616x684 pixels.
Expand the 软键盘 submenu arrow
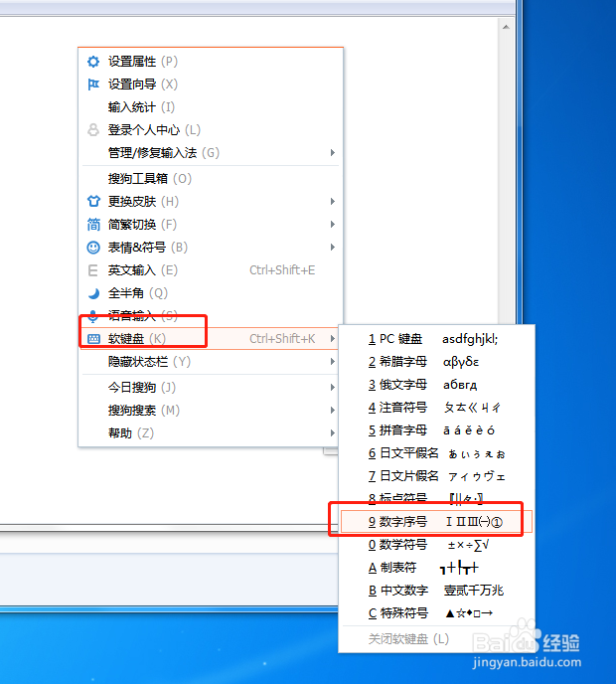click(x=332, y=338)
